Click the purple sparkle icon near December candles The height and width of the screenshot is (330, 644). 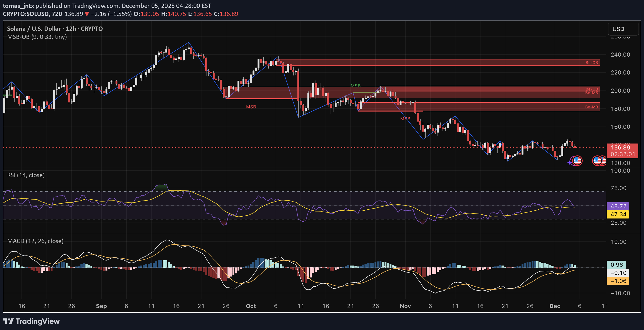click(x=570, y=163)
